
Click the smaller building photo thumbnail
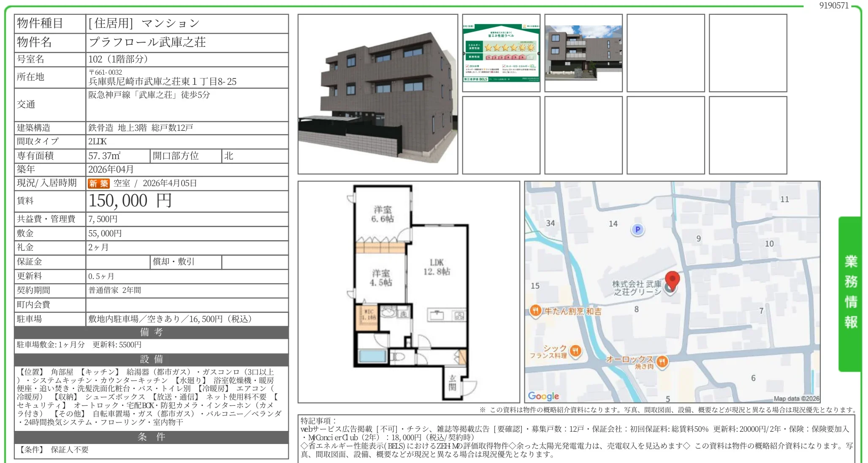[x=583, y=53]
